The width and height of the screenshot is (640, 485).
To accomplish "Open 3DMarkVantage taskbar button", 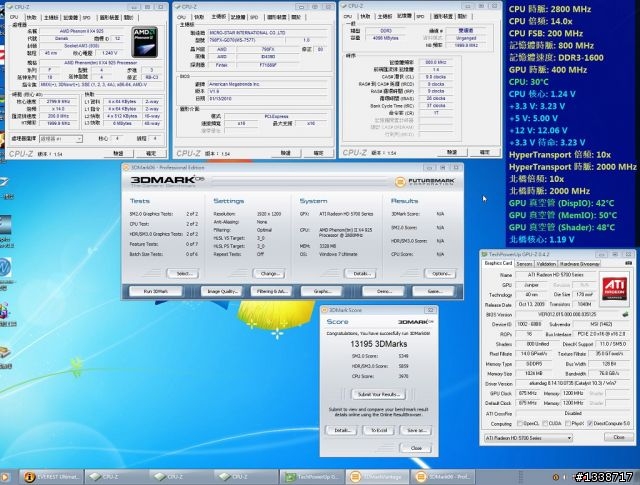I will click(376, 476).
